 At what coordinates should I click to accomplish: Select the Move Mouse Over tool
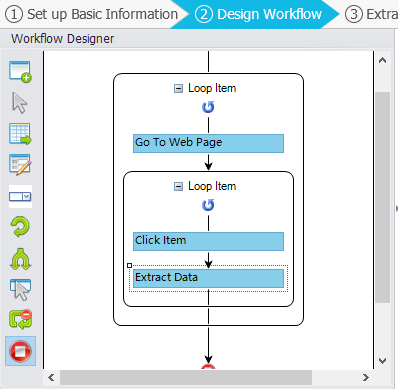(20, 289)
